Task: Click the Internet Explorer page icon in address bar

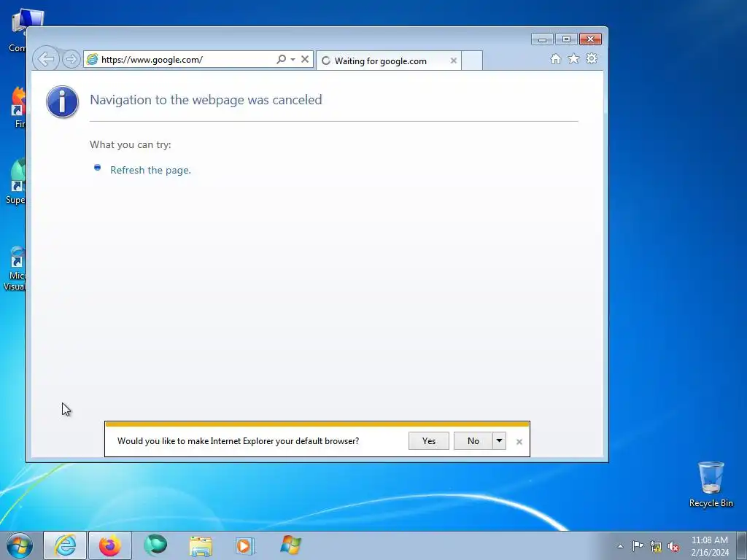Action: pos(93,59)
